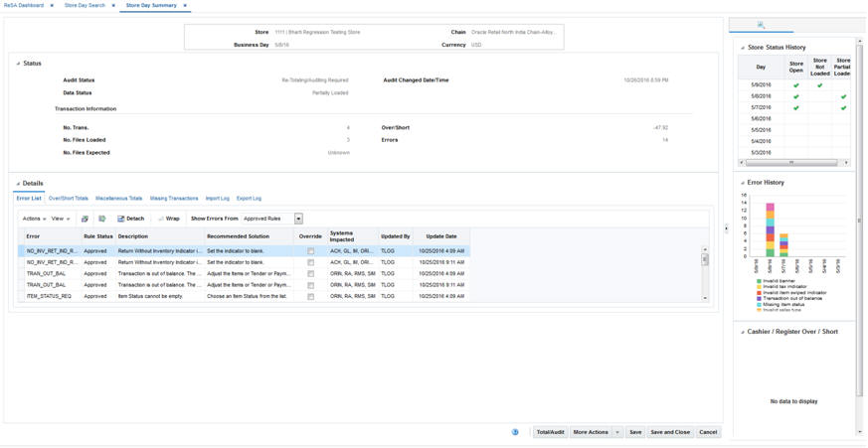Close the Store Day Summary tab
The width and height of the screenshot is (868, 448).
(x=185, y=5)
